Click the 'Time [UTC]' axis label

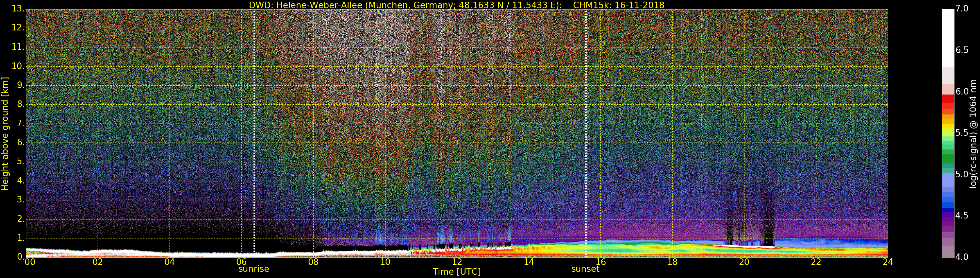click(x=457, y=272)
